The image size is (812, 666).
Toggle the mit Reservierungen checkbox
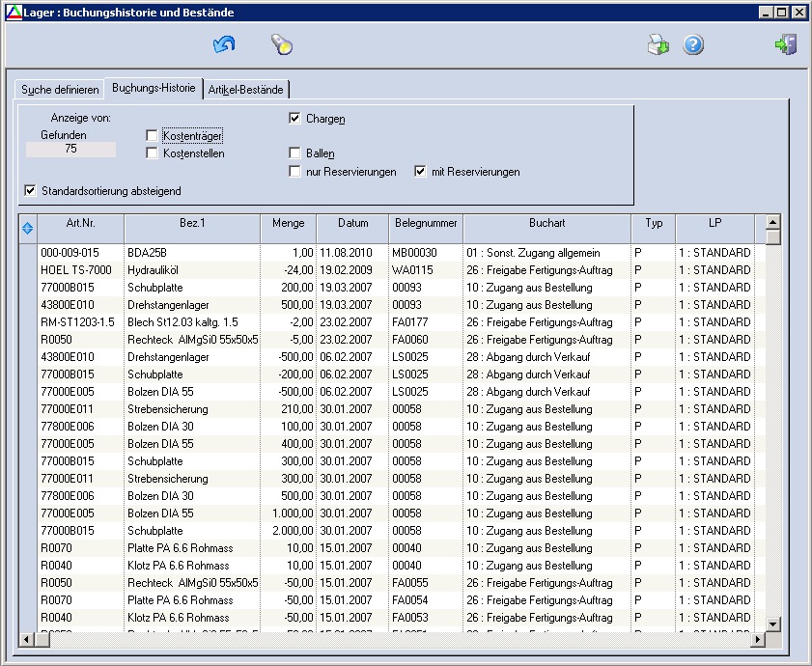point(421,172)
